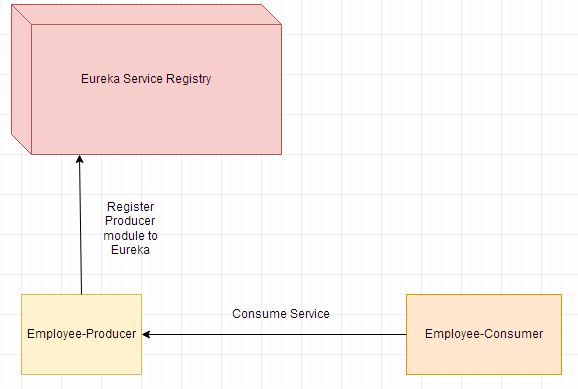This screenshot has height=389, width=578.
Task: Click the word Producer in the register label
Action: click(x=130, y=221)
